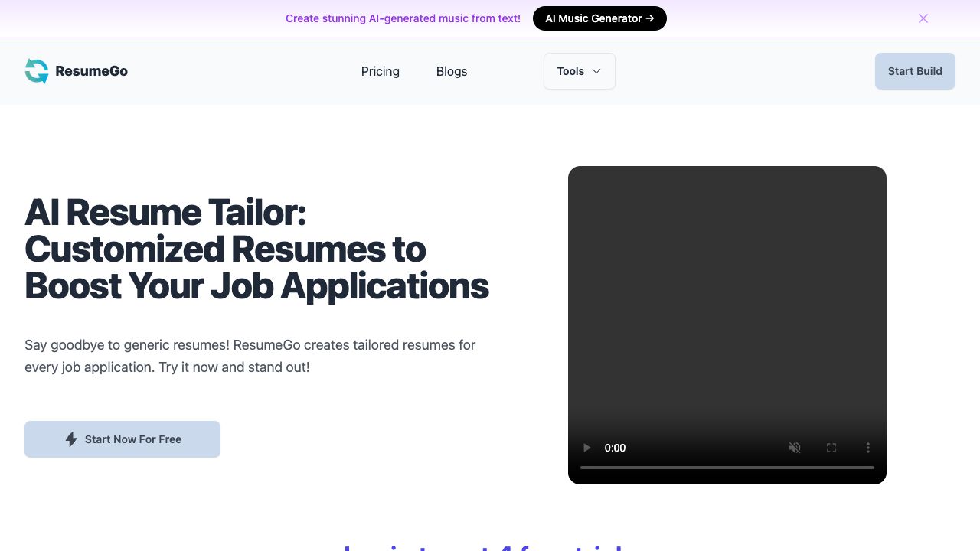This screenshot has height=551, width=980.
Task: Click the ResumeGo circular arrows logo icon
Action: [x=36, y=71]
